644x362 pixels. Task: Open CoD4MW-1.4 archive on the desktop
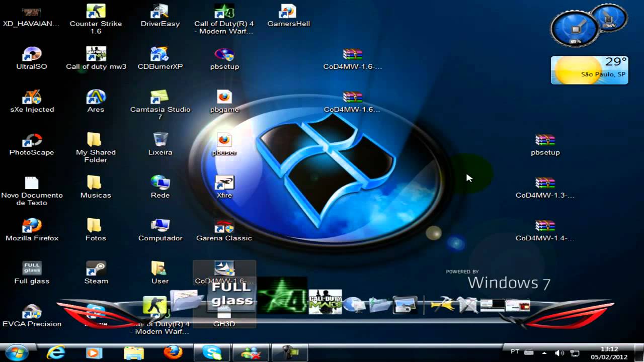pos(545,231)
